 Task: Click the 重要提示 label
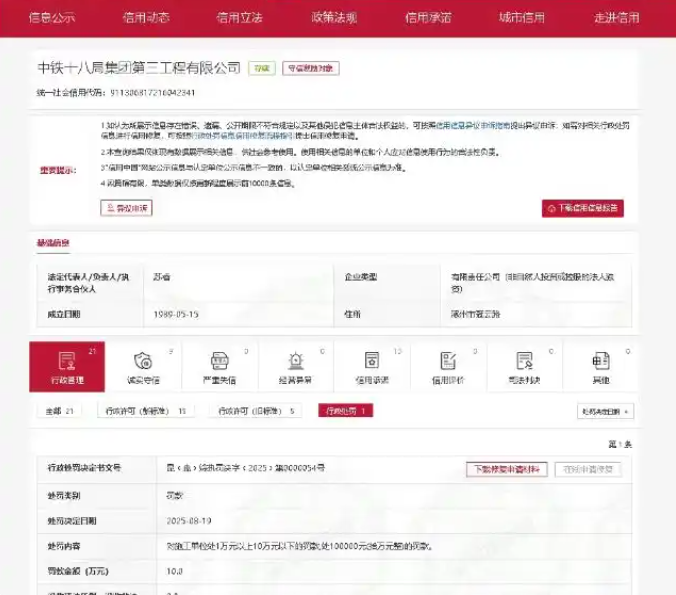(x=58, y=170)
